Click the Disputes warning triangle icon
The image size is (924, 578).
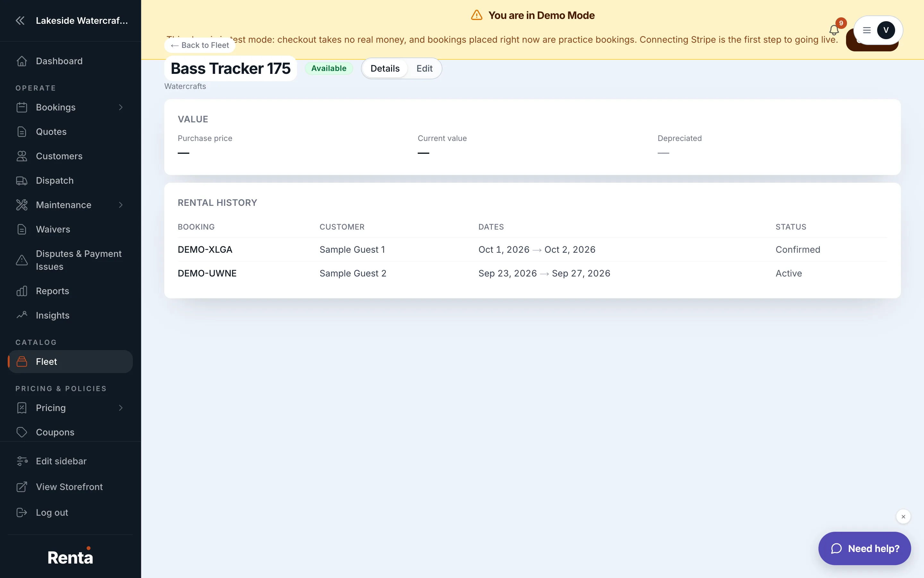pyautogui.click(x=22, y=260)
